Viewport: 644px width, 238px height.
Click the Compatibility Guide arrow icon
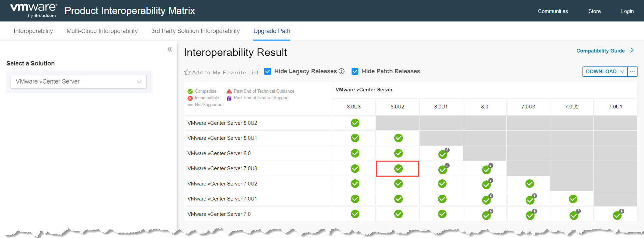coord(631,50)
